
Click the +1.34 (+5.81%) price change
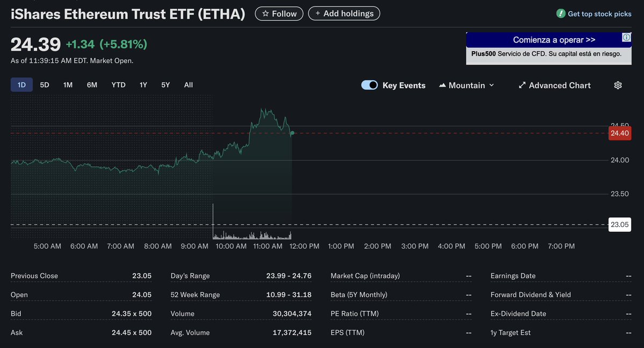pyautogui.click(x=106, y=44)
